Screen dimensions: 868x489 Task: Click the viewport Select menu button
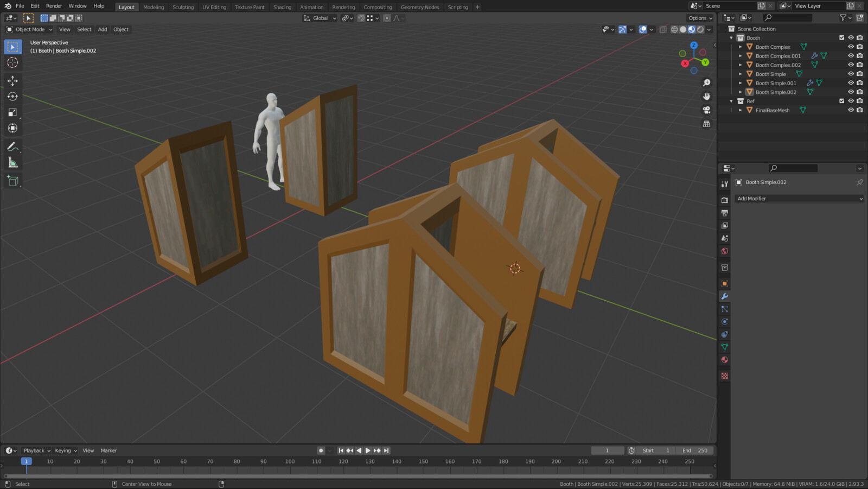(x=84, y=29)
